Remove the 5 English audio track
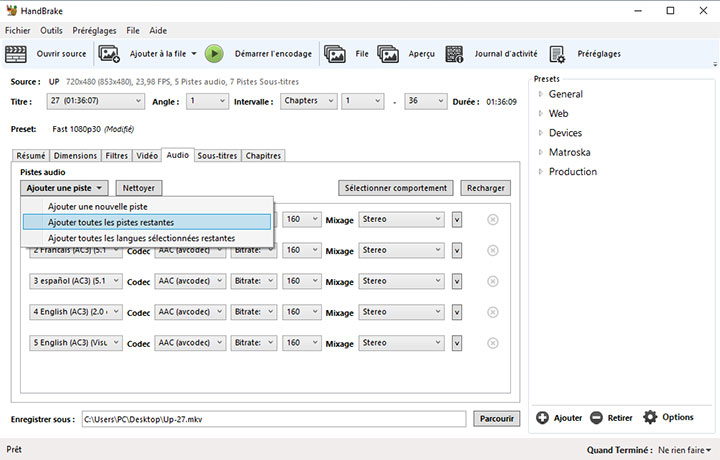Screen dimensions: 720x460 [x=493, y=343]
